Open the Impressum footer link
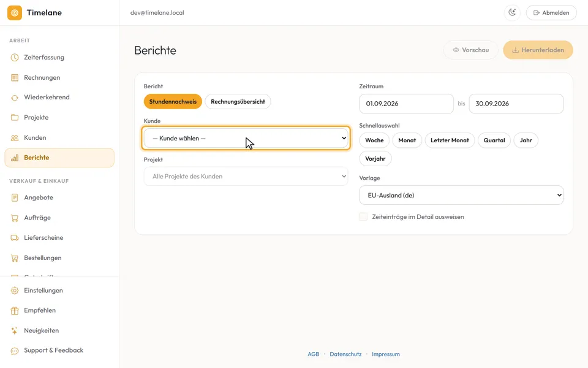 (386, 354)
